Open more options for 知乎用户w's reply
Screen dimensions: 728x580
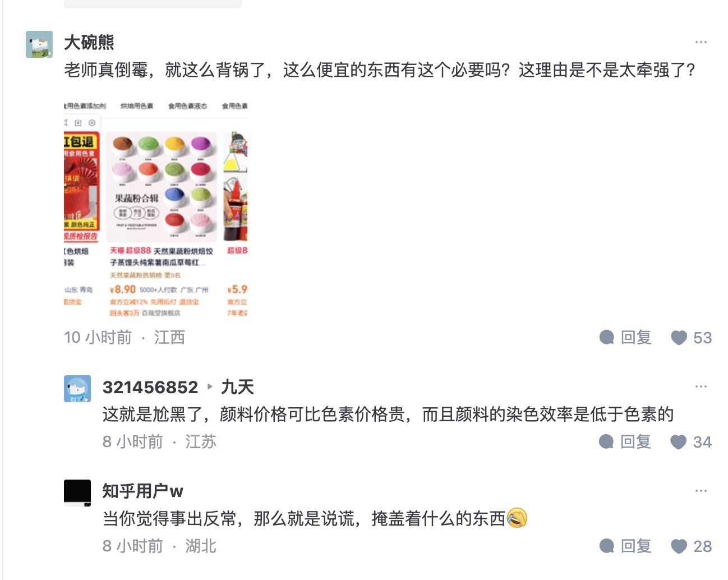[x=701, y=491]
